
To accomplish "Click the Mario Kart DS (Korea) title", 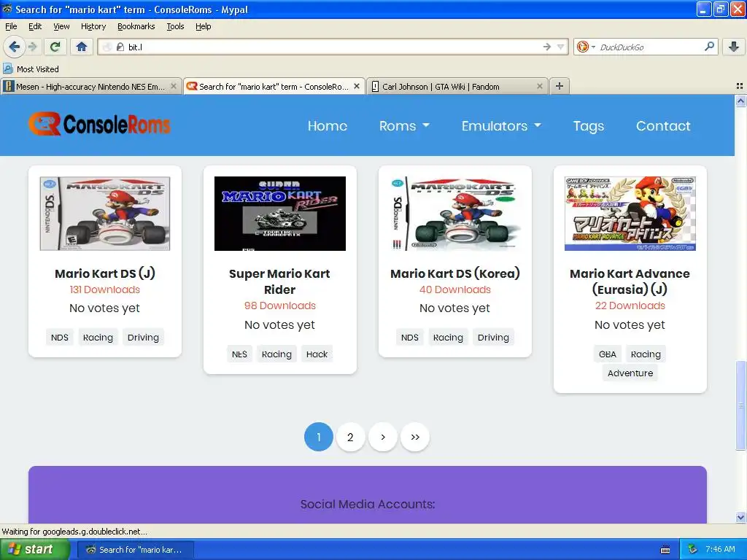I will click(455, 273).
